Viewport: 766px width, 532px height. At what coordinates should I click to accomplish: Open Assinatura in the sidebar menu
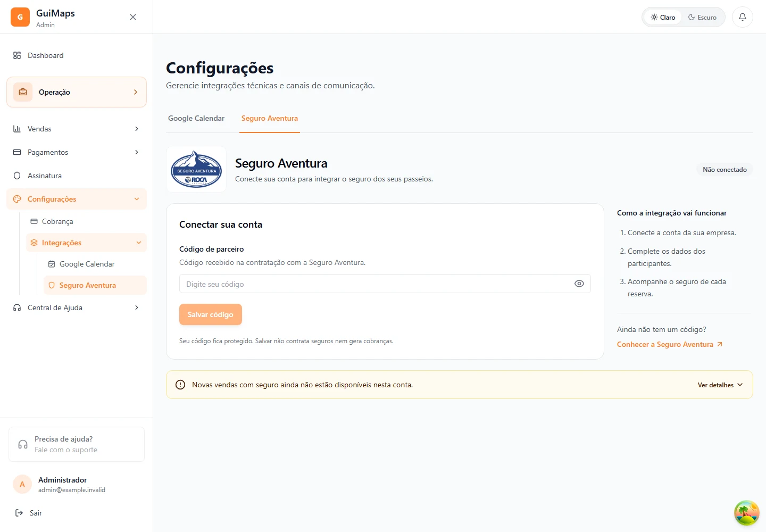[77, 176]
